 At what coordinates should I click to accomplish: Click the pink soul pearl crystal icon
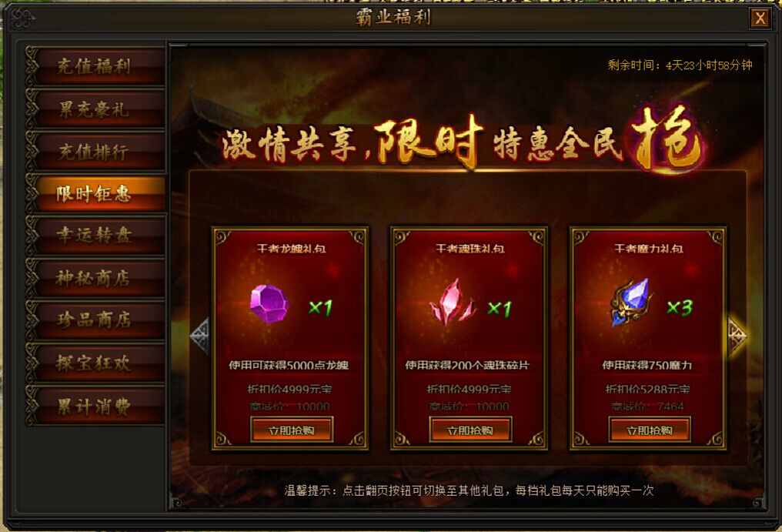click(x=452, y=303)
